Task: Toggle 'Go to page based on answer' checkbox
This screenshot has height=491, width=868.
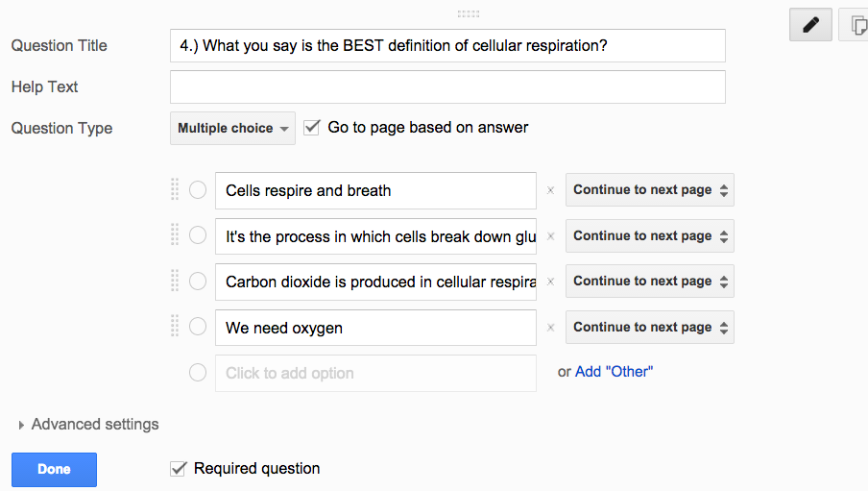Action: click(312, 127)
